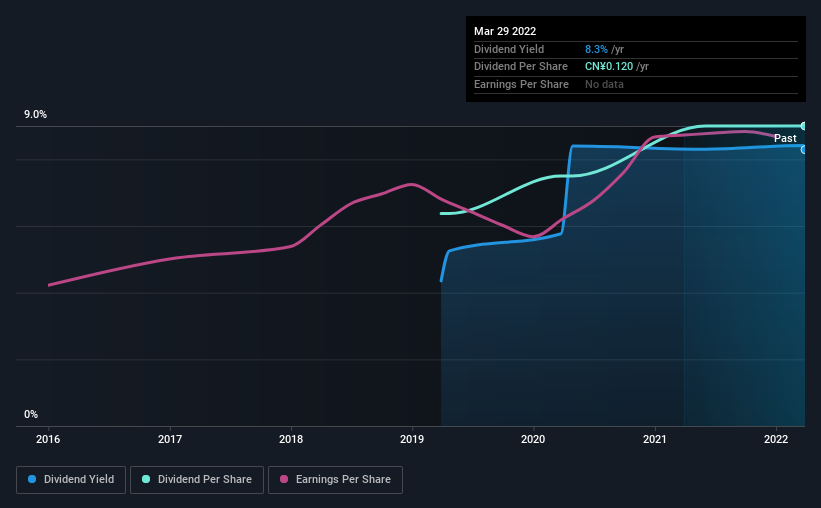Click the CN¥0.120 dividend per share value
The image size is (821, 508).
(x=609, y=67)
